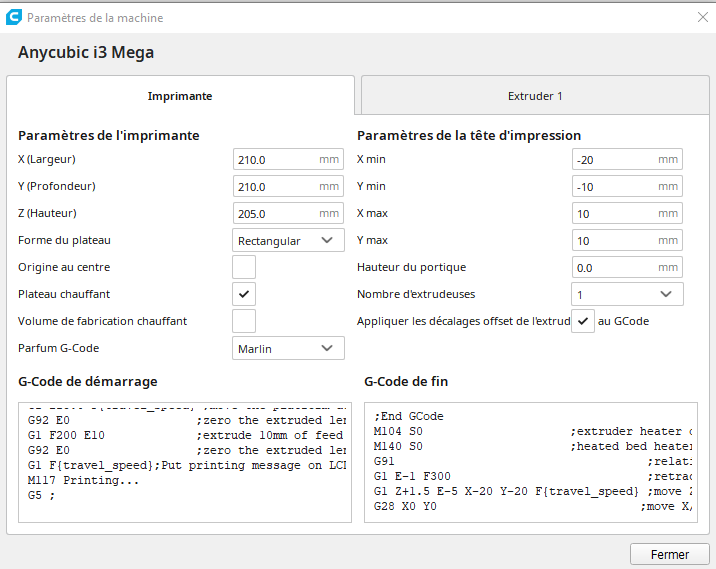The width and height of the screenshot is (716, 569).
Task: Click inside the G-Code de démarrage text area
Action: click(185, 463)
